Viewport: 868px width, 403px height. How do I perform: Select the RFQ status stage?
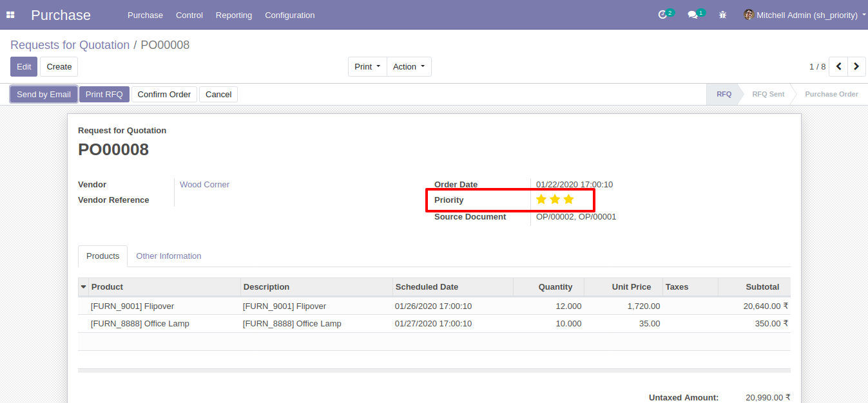click(x=724, y=94)
